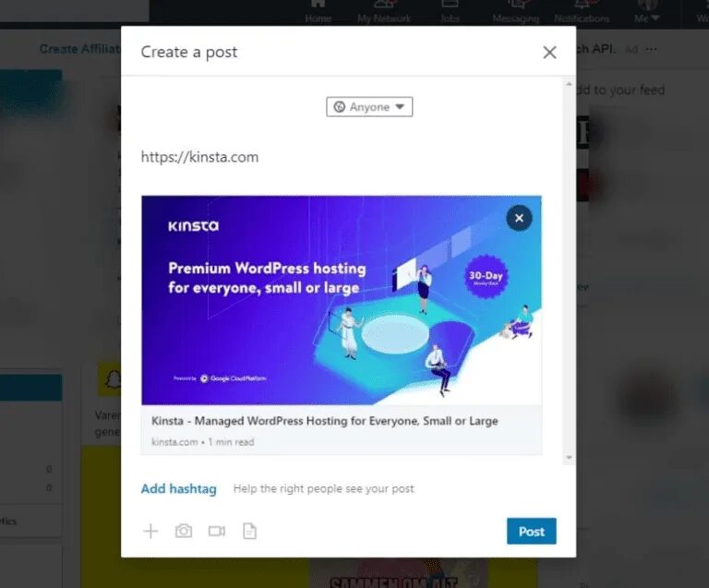Publish with the Post button
Image resolution: width=709 pixels, height=588 pixels.
click(x=532, y=531)
